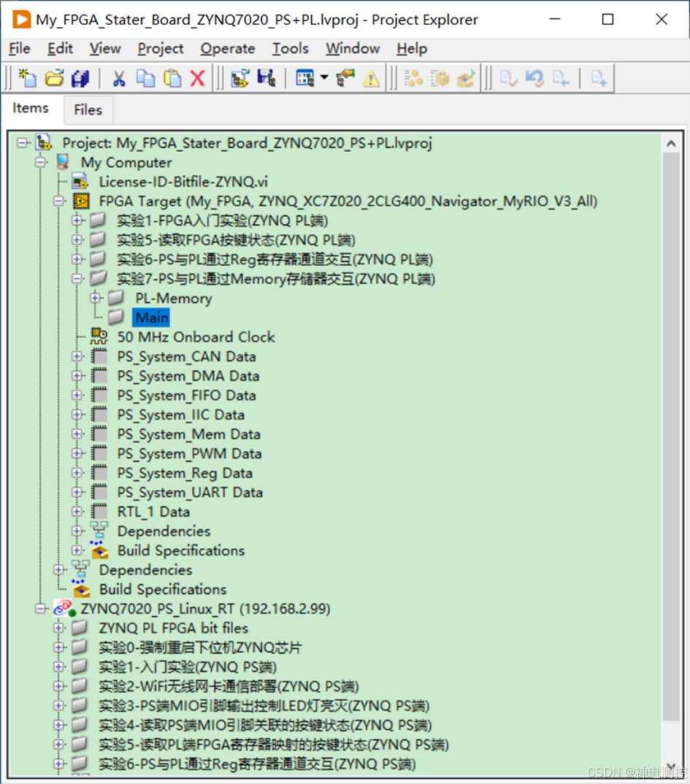The image size is (690, 784).
Task: Click the red Delete X icon
Action: (198, 78)
